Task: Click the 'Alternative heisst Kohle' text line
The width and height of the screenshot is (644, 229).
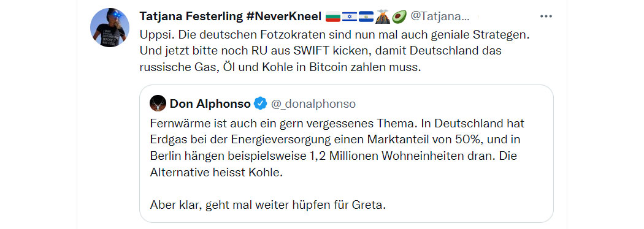Action: click(217, 172)
